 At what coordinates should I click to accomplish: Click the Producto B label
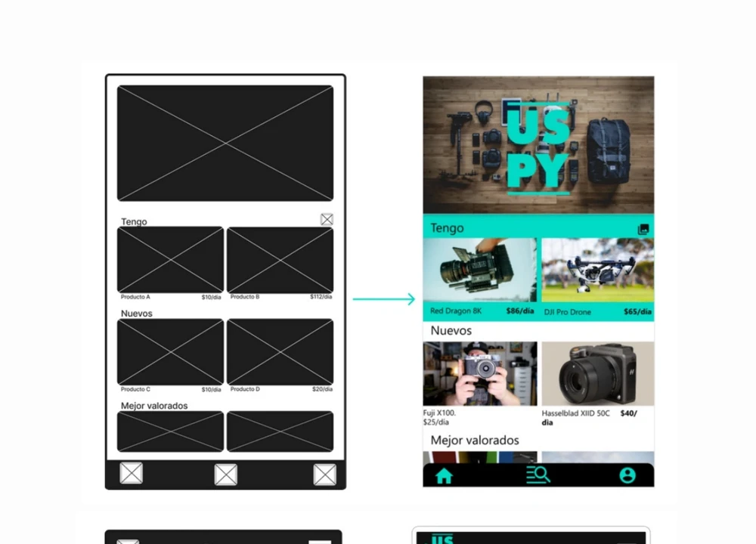[245, 297]
